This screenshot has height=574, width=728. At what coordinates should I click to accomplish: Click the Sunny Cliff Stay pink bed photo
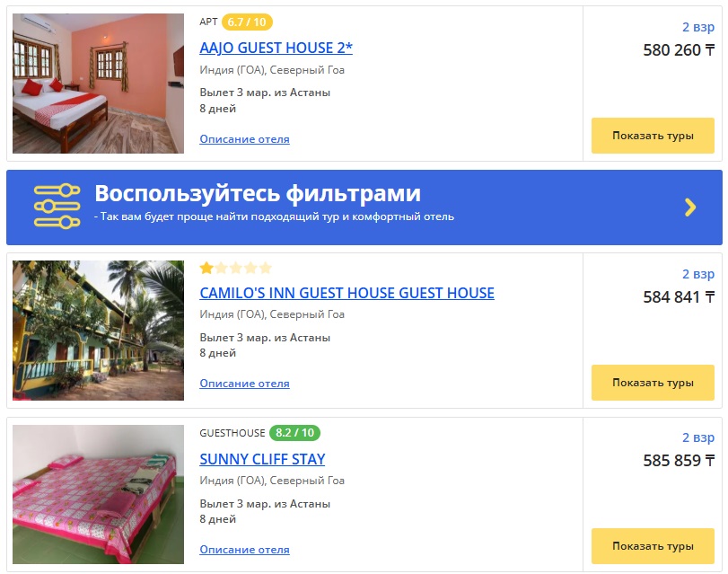tap(99, 495)
